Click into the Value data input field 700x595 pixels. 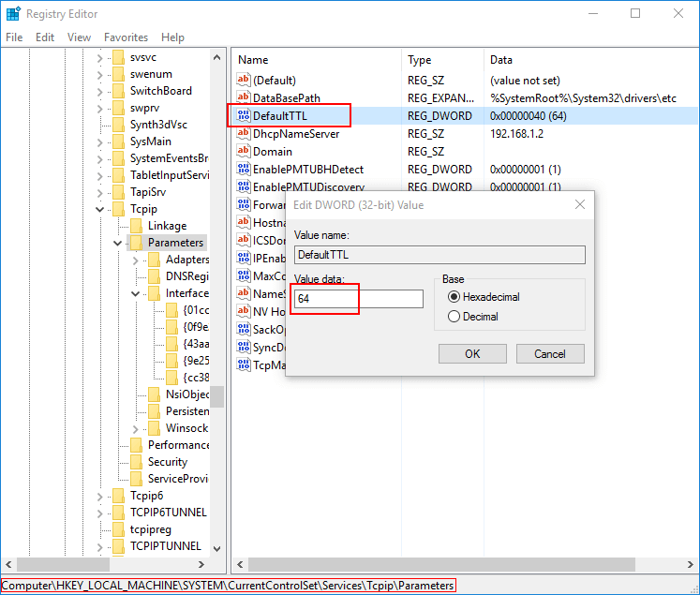tap(359, 299)
